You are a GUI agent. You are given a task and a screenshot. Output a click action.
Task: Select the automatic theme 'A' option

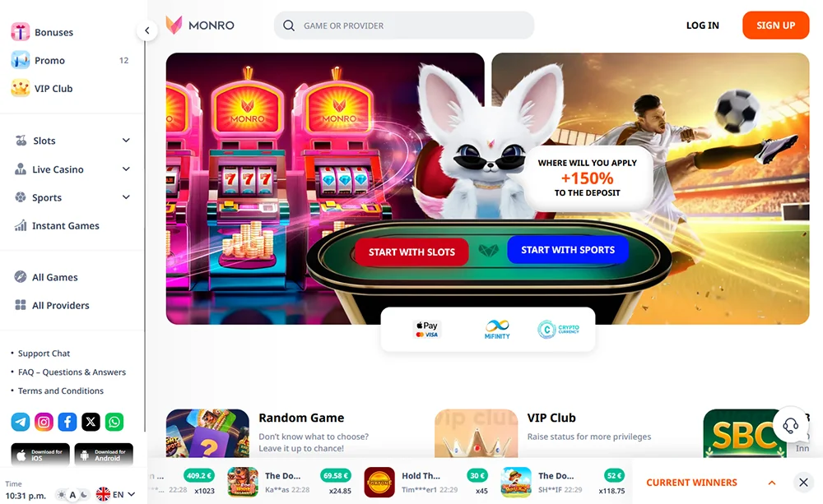tap(73, 495)
